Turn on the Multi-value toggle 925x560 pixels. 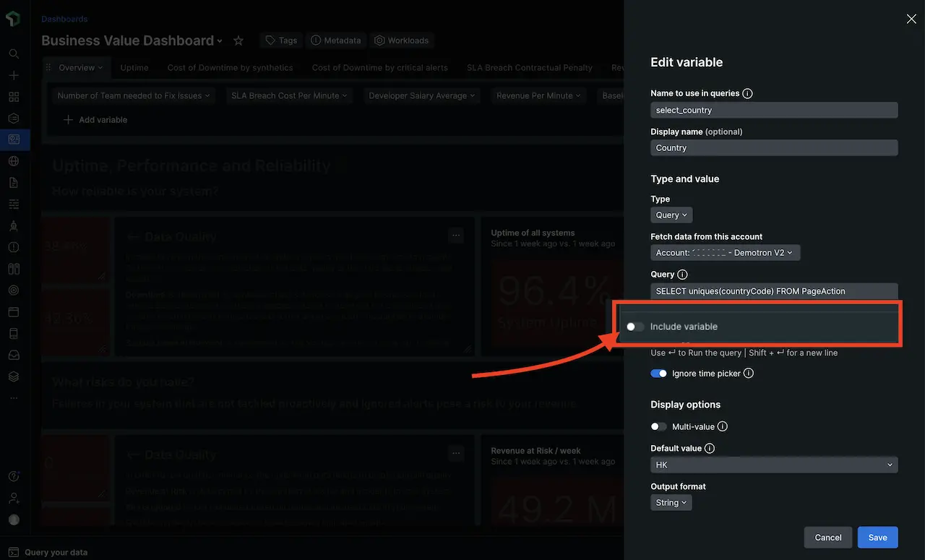point(658,426)
